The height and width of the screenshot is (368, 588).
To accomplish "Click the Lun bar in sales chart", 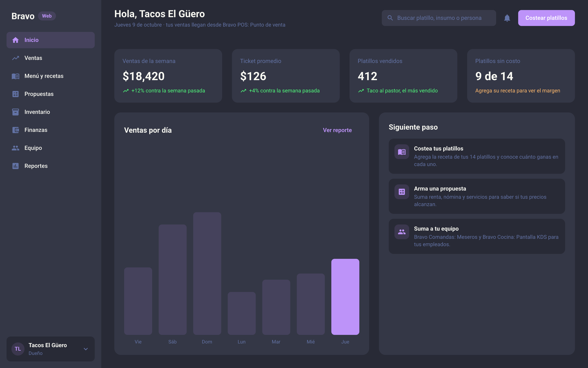I will tap(242, 313).
